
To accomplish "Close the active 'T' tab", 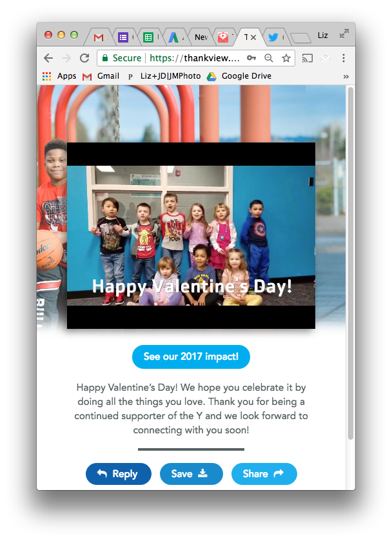I will pos(253,37).
